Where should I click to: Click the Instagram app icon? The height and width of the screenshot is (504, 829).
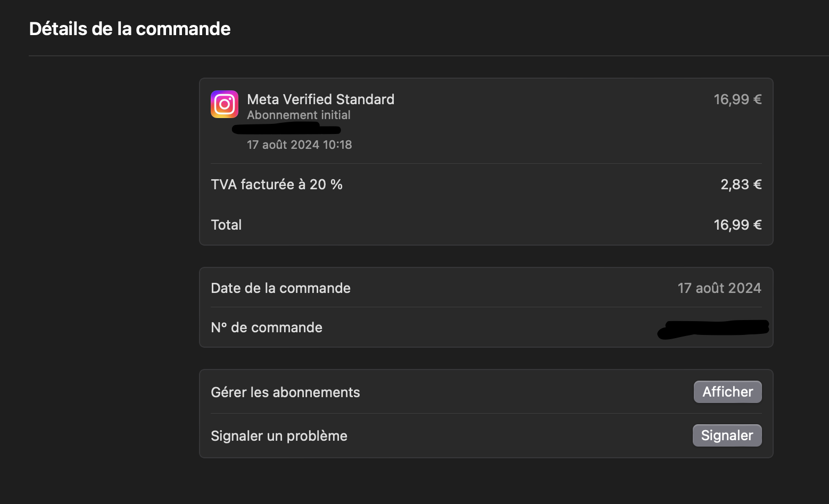pos(225,104)
